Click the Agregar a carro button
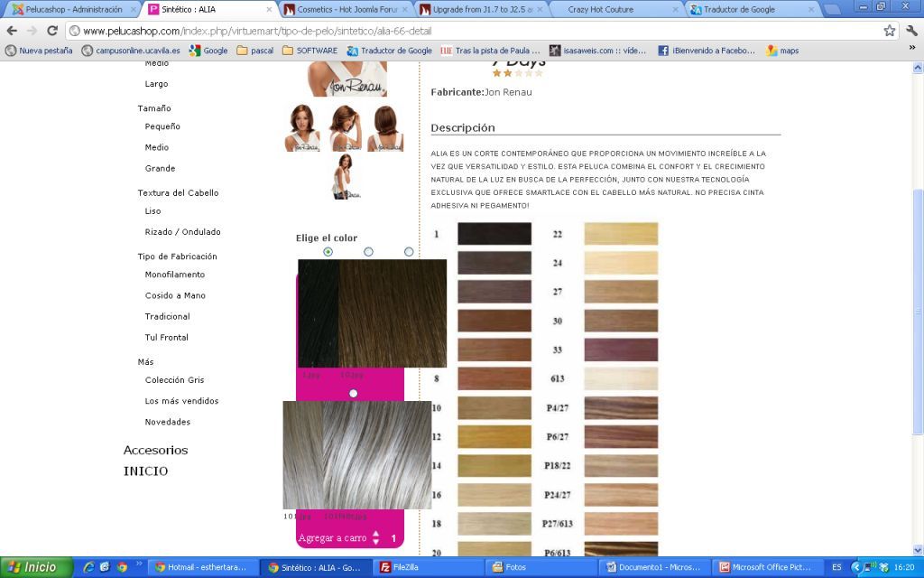 click(x=332, y=538)
